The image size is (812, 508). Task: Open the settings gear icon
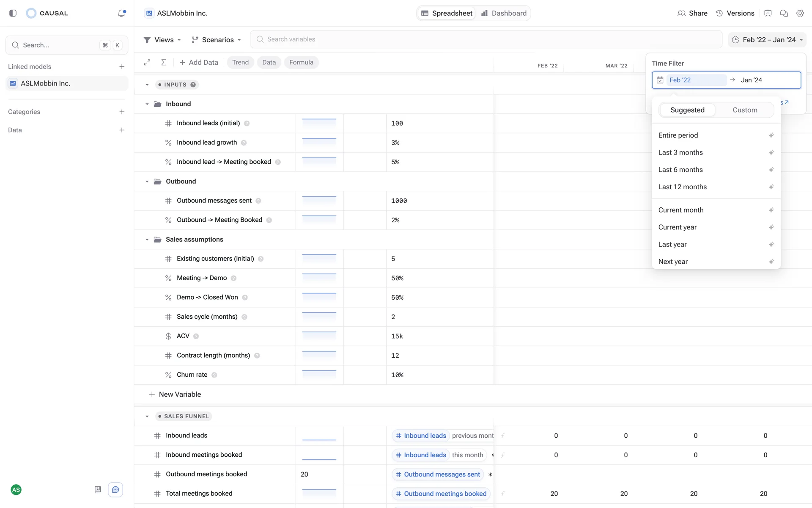click(800, 13)
